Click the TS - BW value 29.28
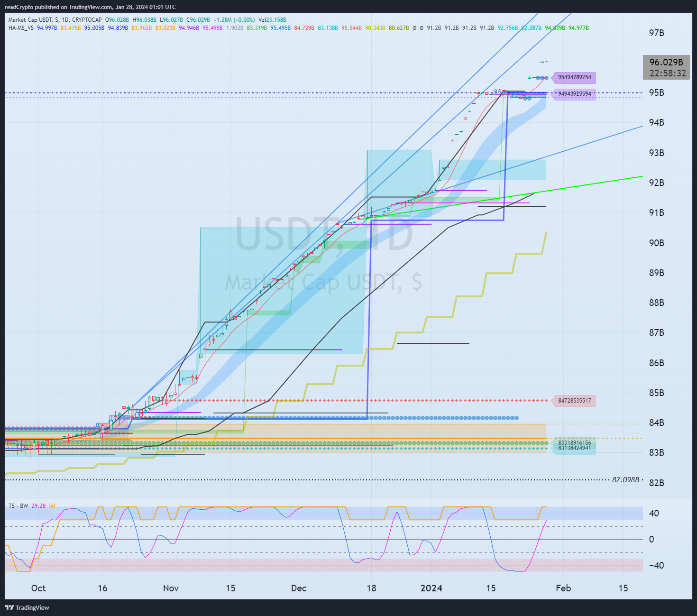 click(x=39, y=506)
